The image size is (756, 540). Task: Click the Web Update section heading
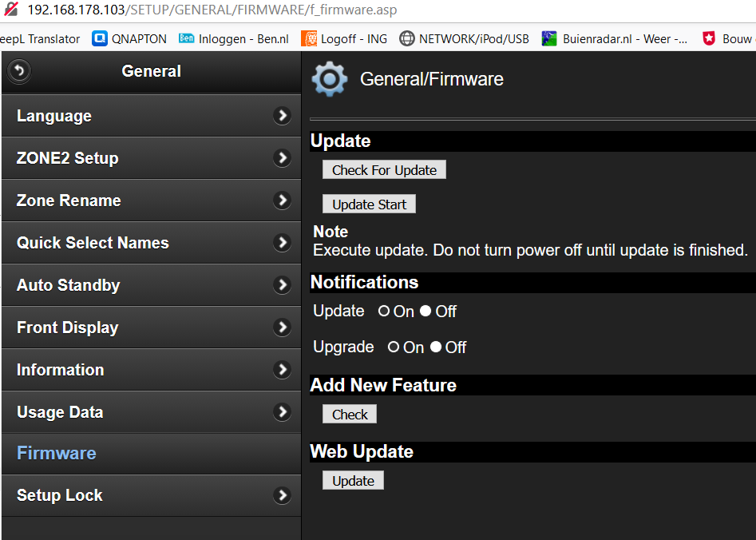pyautogui.click(x=362, y=451)
